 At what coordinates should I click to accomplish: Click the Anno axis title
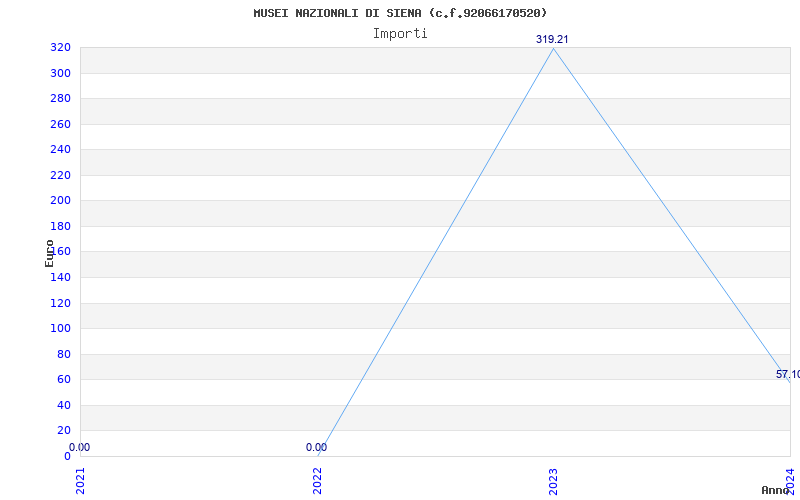(x=774, y=491)
